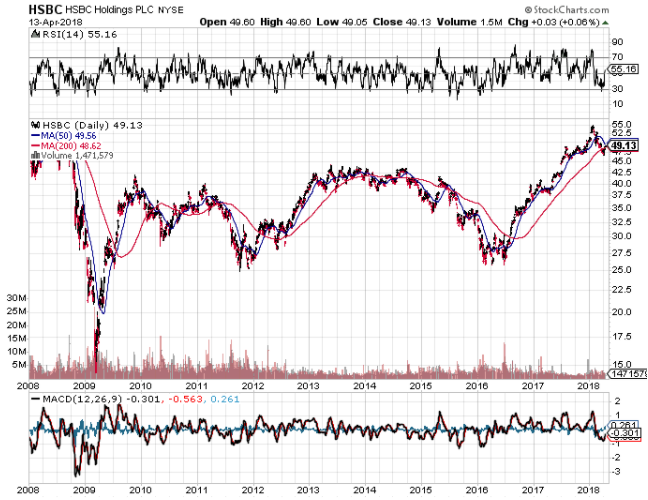Click the 2018 label on price chart axis
This screenshot has height=500, width=648.
pyautogui.click(x=588, y=386)
